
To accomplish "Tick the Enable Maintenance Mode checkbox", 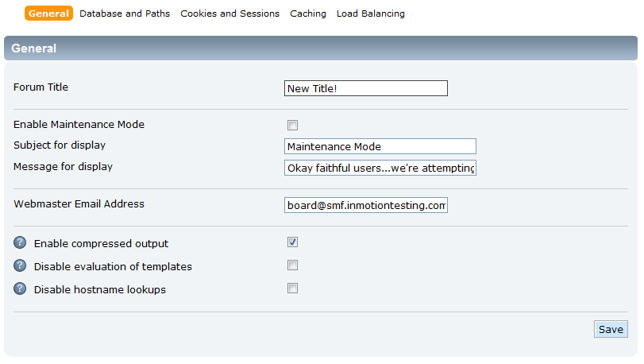I will tap(292, 125).
